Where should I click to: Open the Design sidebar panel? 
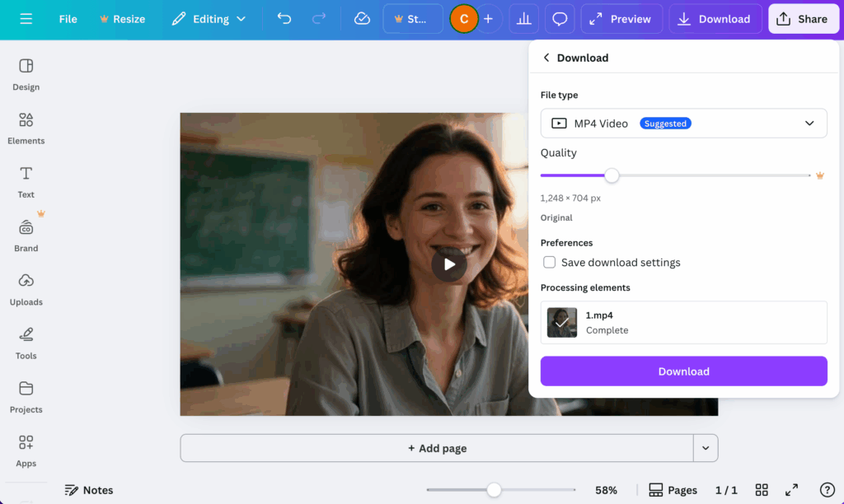(x=26, y=74)
